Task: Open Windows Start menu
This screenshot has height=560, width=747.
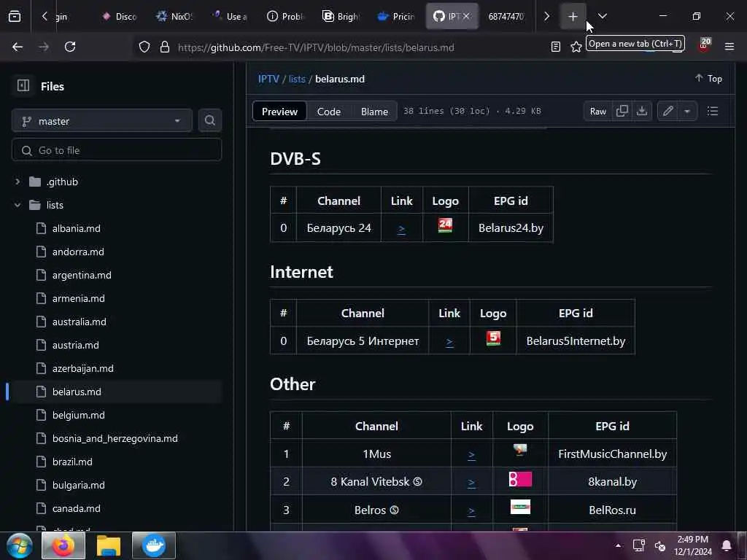Action: pos(20,545)
